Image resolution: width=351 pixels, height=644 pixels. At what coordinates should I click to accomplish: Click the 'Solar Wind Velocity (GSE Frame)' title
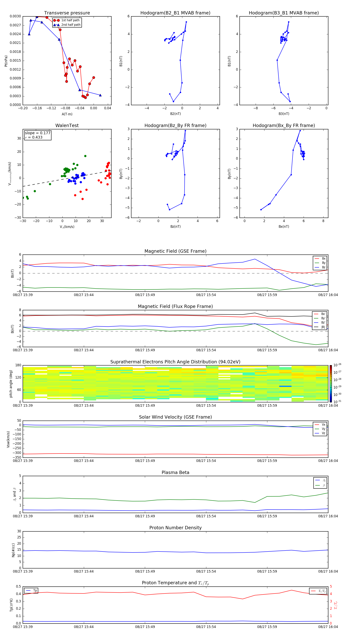tap(175, 417)
